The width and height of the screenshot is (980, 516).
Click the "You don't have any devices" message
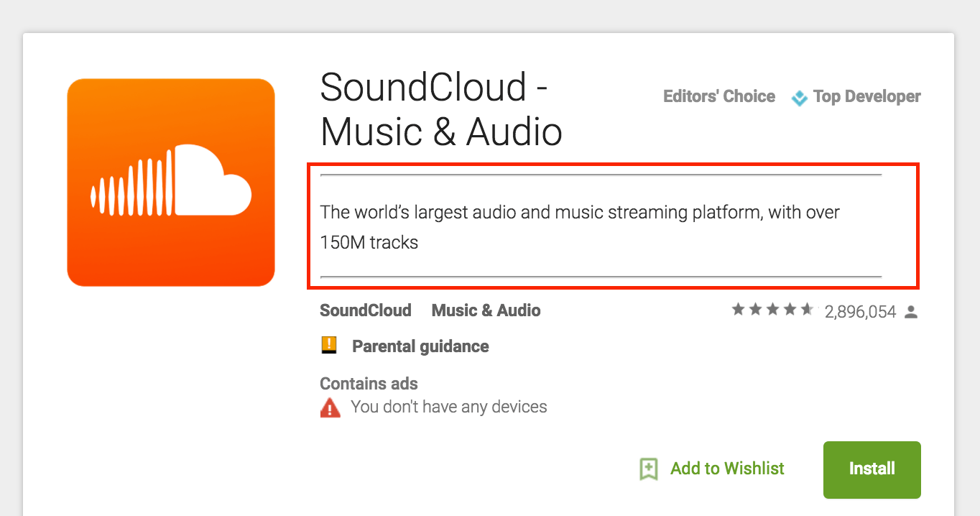tap(449, 407)
